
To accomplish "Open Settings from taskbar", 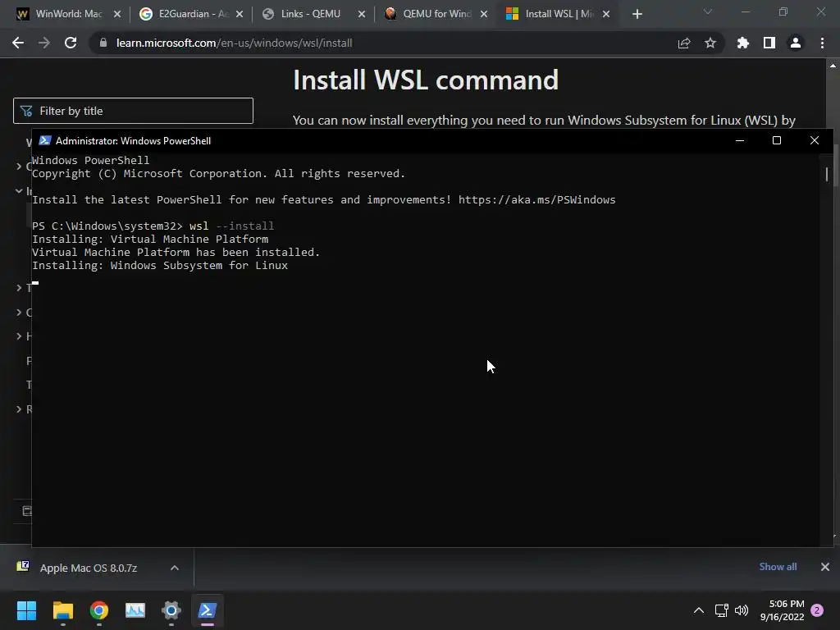I will 171,610.
